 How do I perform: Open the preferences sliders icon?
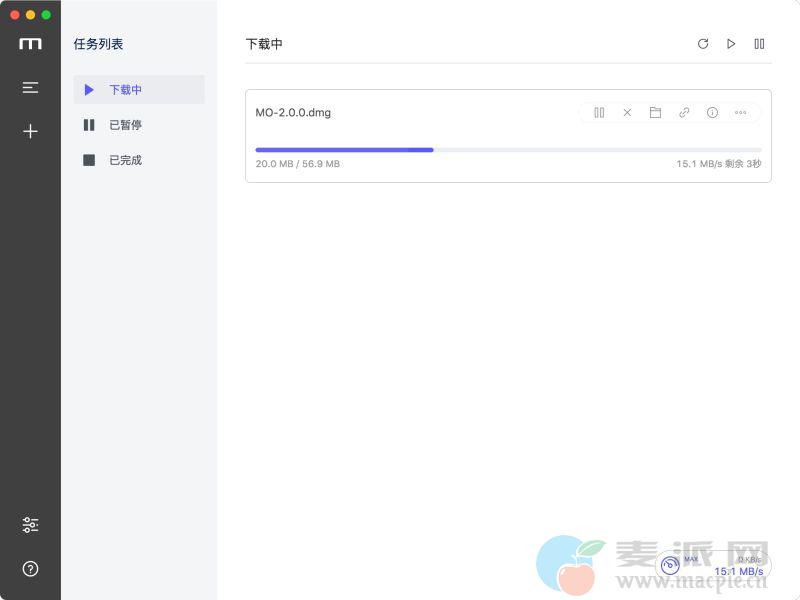point(30,525)
